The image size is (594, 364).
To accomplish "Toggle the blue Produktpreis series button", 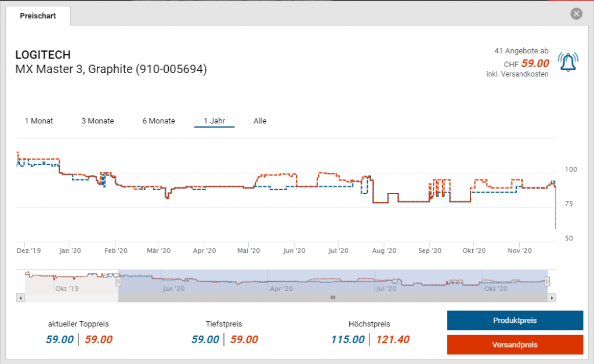I will [x=515, y=321].
